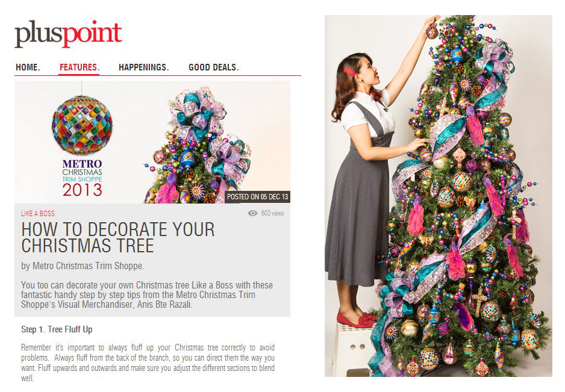Click the eye views icon
Image resolution: width=565 pixels, height=392 pixels.
point(252,213)
